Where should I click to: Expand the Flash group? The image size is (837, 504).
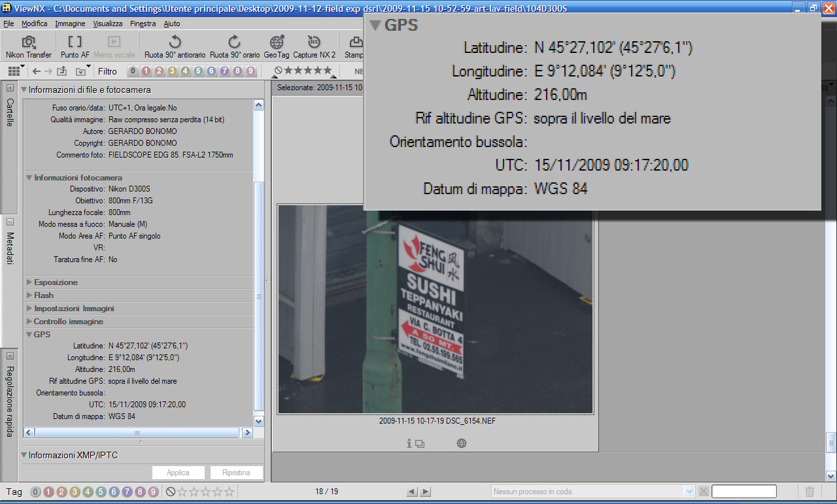click(x=29, y=295)
